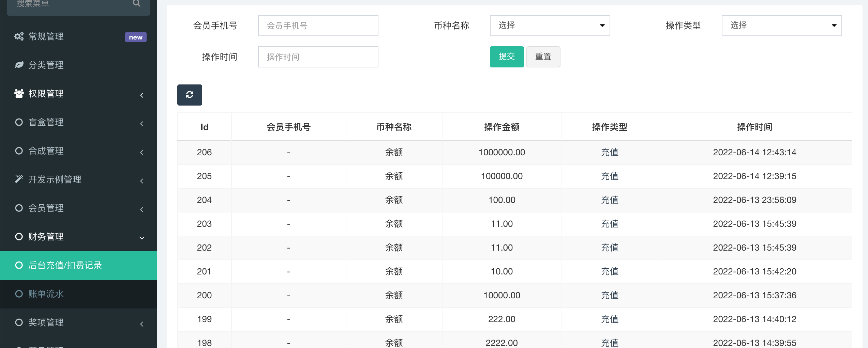Expand the 会员管理 submenu arrow
The image size is (868, 348).
click(142, 209)
